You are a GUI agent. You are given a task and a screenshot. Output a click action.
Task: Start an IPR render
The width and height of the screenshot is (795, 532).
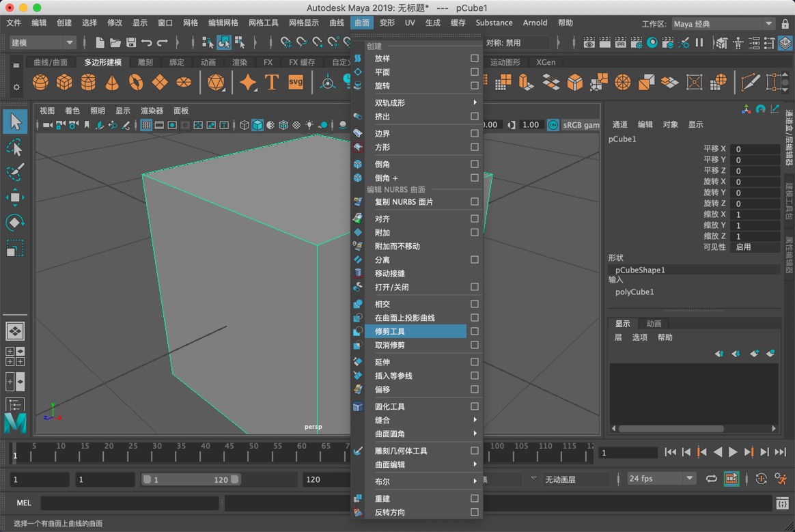click(x=620, y=42)
